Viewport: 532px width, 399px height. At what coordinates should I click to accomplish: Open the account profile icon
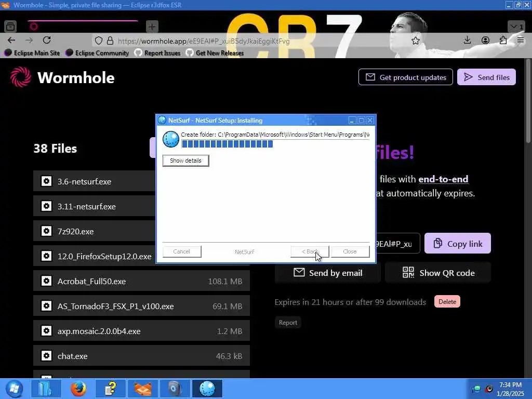point(485,41)
